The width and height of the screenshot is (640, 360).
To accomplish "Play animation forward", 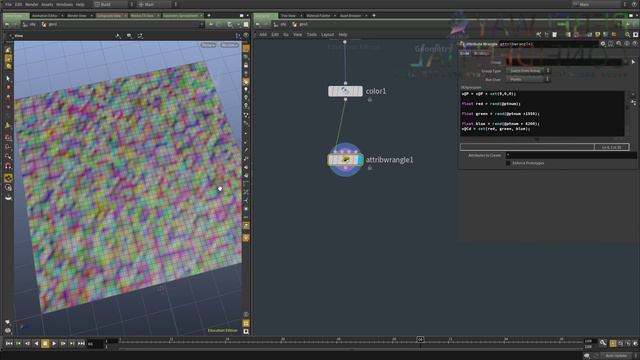I will click(54, 344).
